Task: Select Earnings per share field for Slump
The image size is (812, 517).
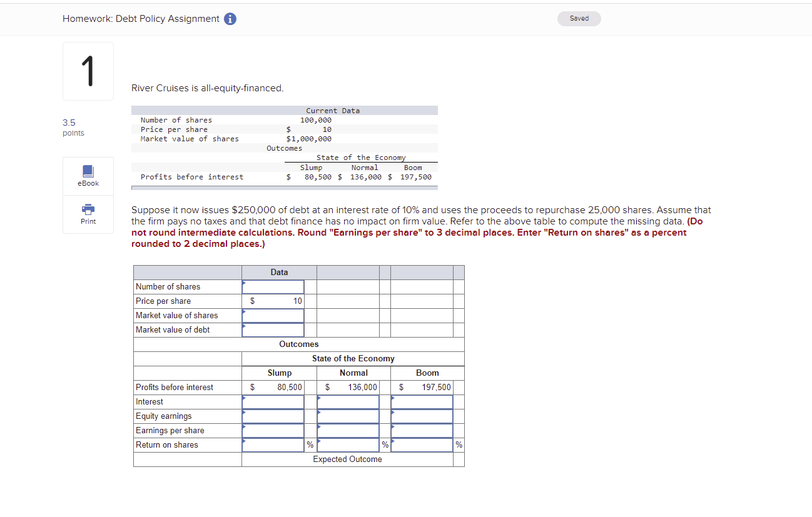Action: (x=273, y=430)
